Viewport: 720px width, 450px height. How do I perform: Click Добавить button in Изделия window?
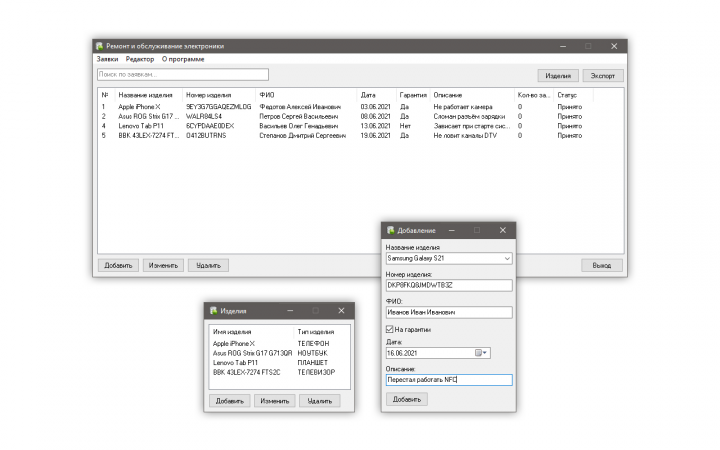230,401
